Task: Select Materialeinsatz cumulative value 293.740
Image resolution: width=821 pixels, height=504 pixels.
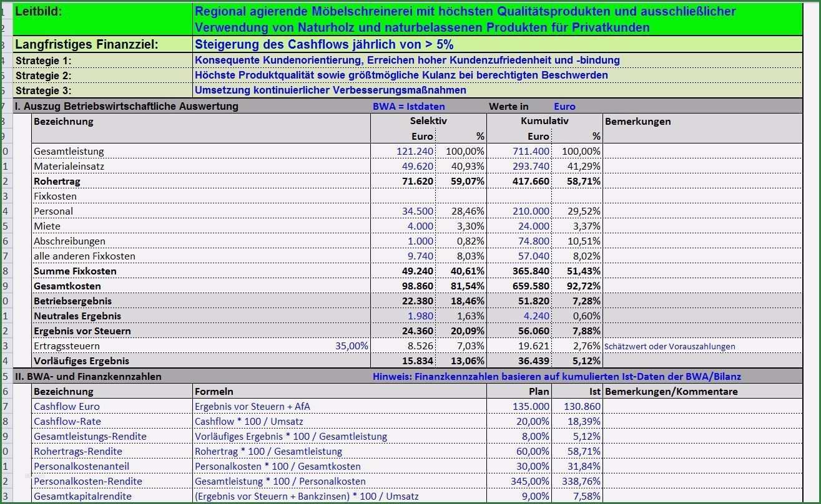Action: point(531,166)
